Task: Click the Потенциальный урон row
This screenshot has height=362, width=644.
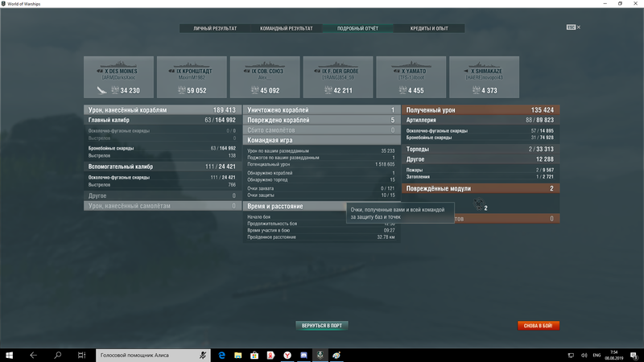Action: tap(321, 164)
